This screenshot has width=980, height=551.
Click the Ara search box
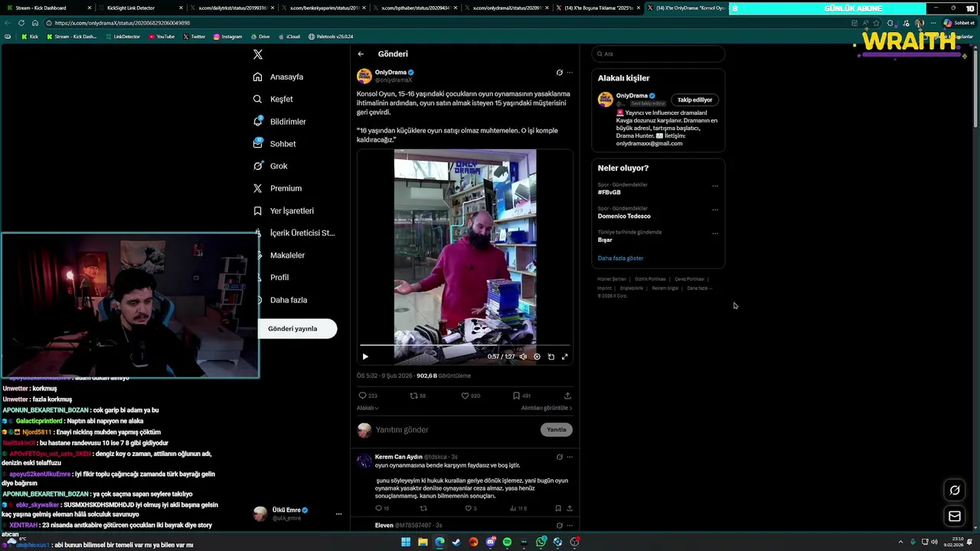[658, 54]
